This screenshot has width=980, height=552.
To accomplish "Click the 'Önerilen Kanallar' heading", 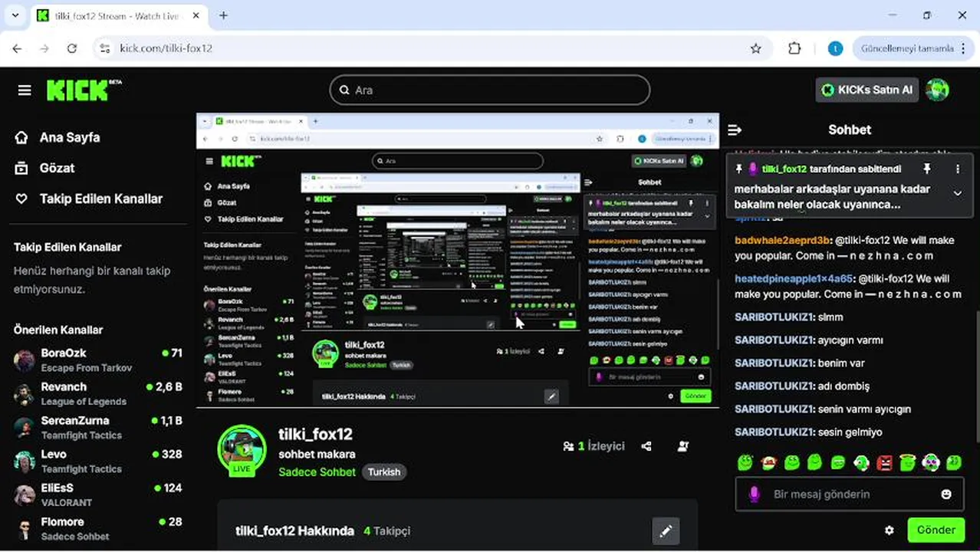I will [x=58, y=330].
